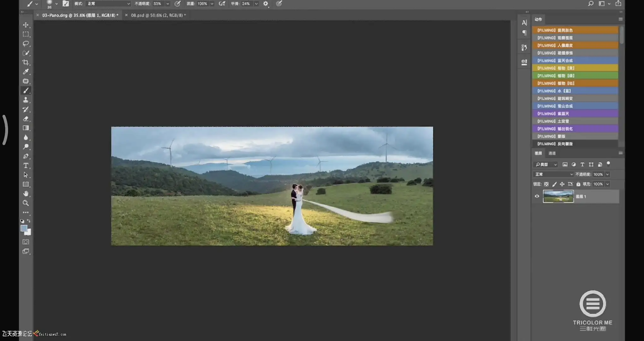Select the Zoom tool
The image size is (644, 341).
tap(26, 203)
